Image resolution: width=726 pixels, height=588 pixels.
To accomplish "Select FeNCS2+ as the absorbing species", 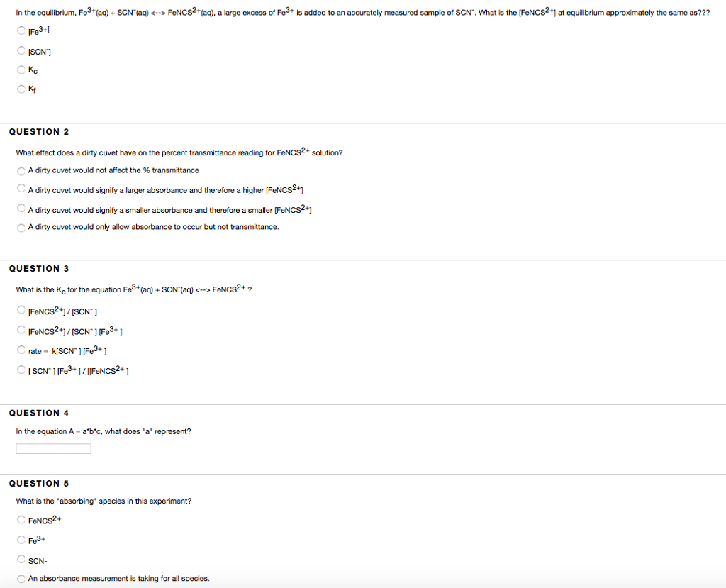I will (21, 520).
